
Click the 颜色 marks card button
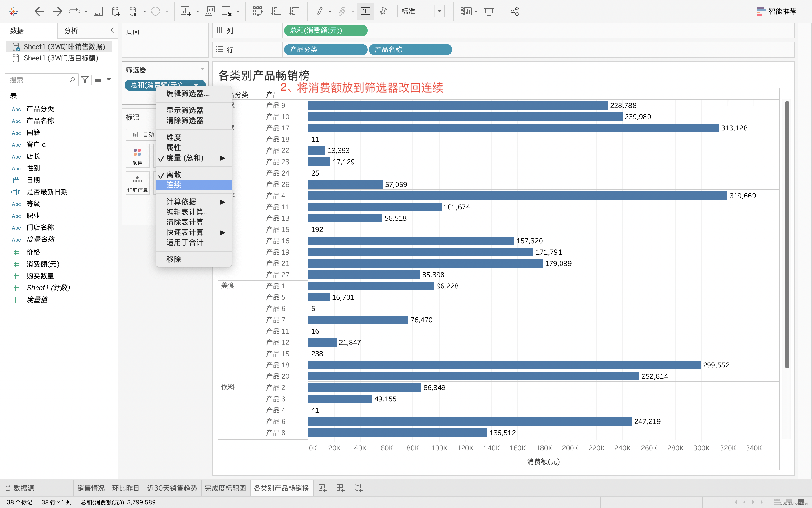(138, 156)
